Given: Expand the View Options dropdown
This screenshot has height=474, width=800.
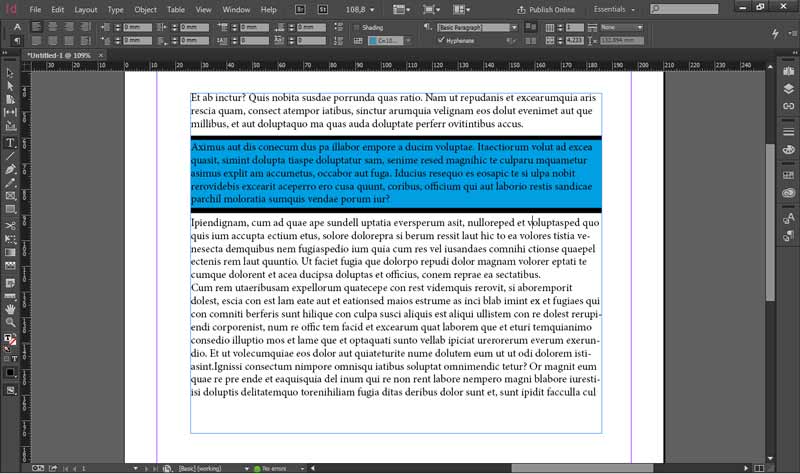Looking at the screenshot, I should (402, 9).
